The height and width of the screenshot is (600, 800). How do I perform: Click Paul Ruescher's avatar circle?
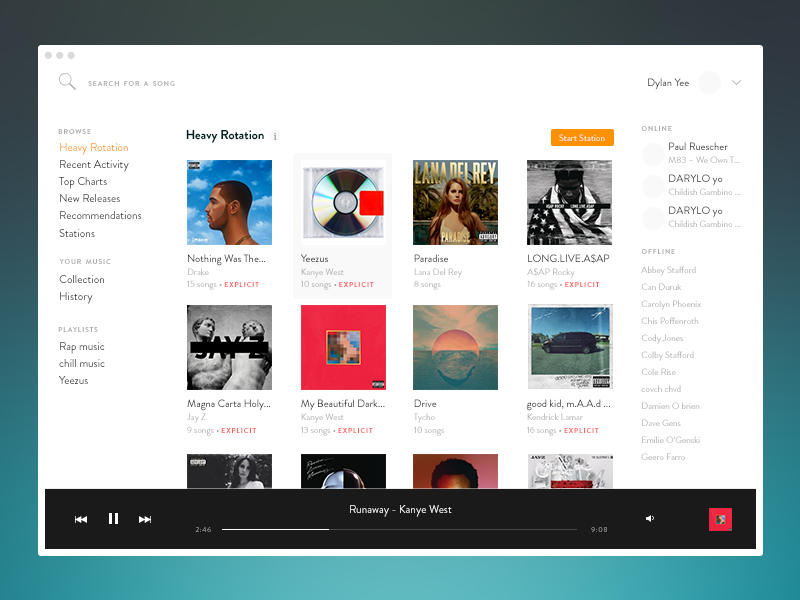point(653,154)
